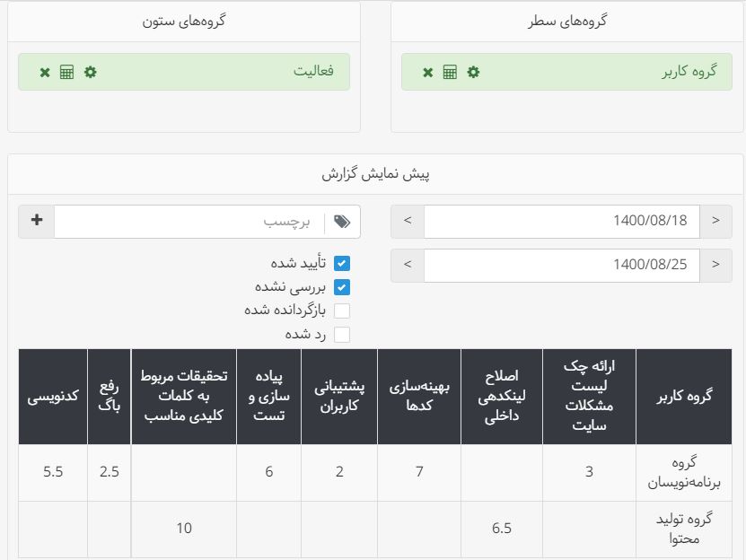
Task: Enable the رد شده checkbox
Action: [341, 335]
